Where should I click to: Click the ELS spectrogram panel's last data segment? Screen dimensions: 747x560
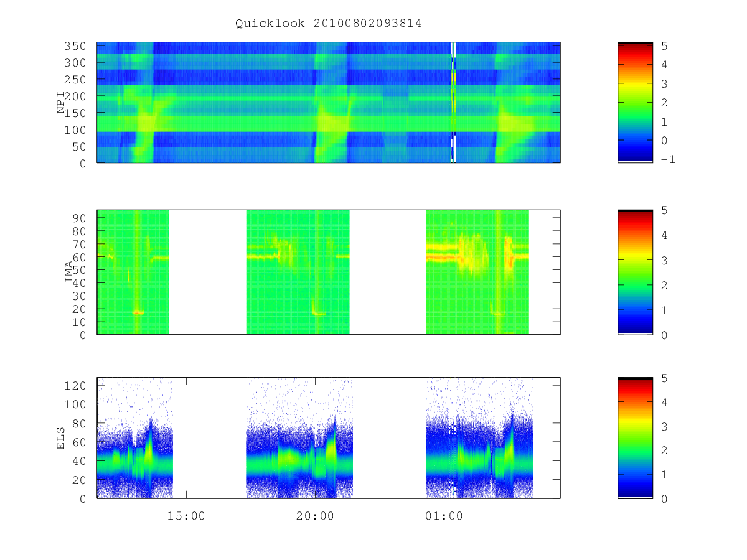(480, 437)
